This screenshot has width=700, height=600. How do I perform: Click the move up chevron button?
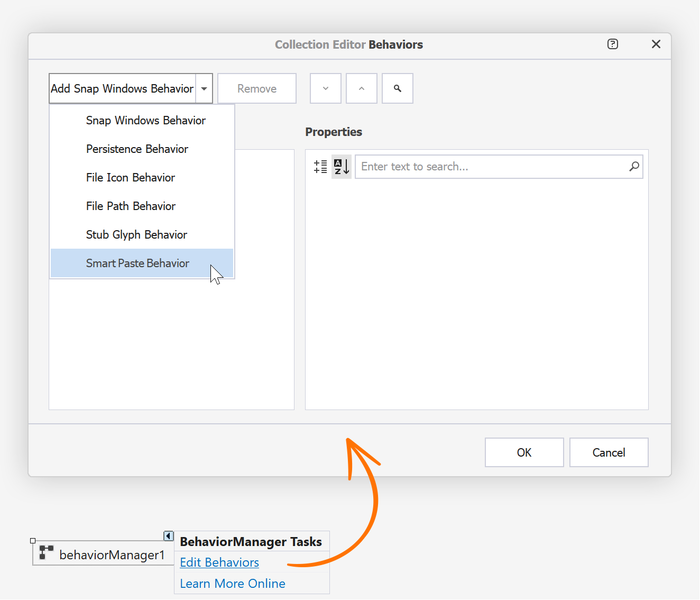[x=362, y=88]
